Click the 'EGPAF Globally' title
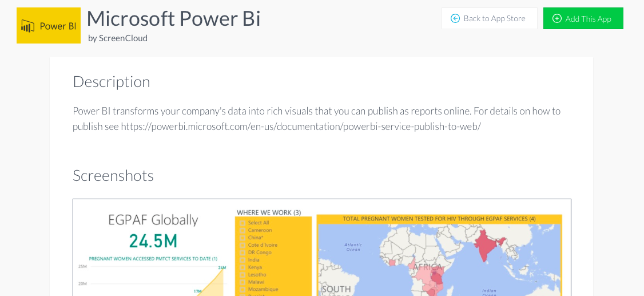The width and height of the screenshot is (644, 296). tap(153, 220)
